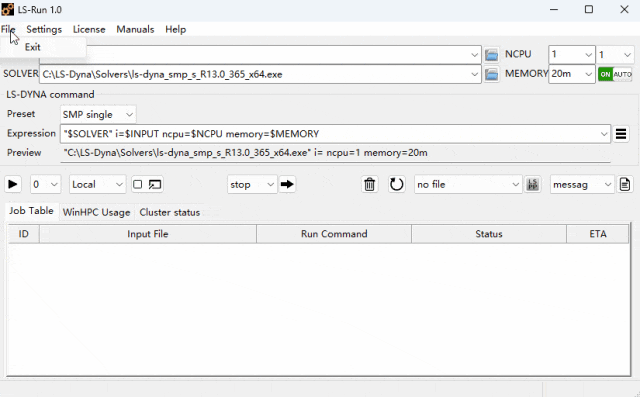Open the no file dropdown
This screenshot has height=397, width=640.
pos(468,184)
